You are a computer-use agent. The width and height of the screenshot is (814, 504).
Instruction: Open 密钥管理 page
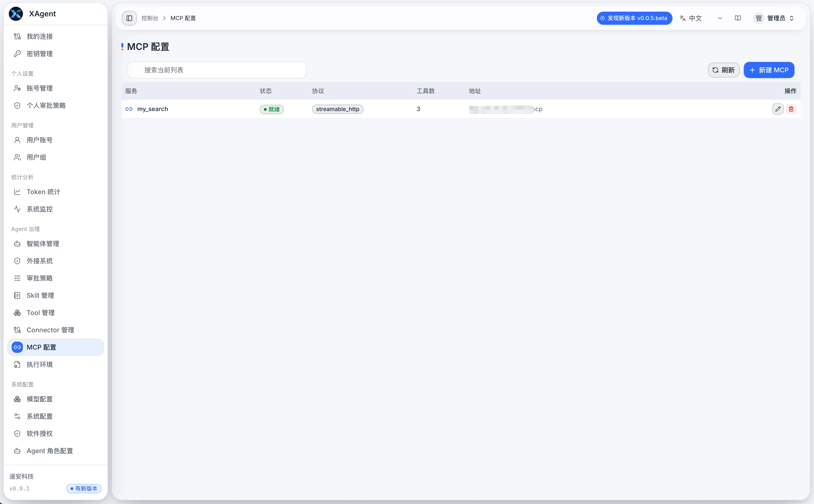tap(55, 54)
